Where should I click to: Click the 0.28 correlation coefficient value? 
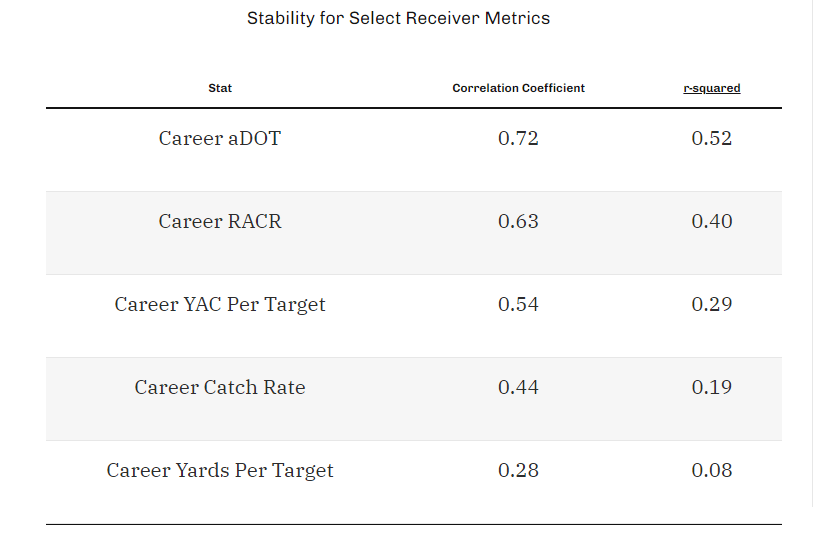click(x=518, y=470)
